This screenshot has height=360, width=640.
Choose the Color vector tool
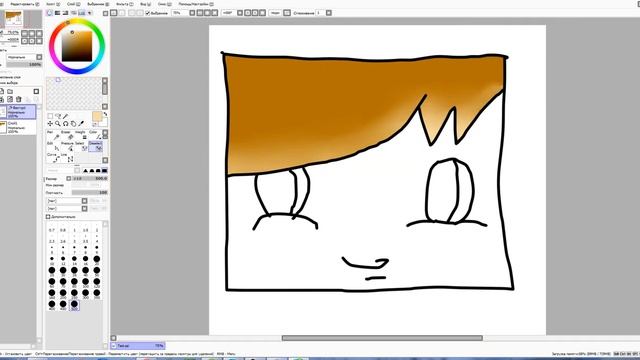[95, 135]
